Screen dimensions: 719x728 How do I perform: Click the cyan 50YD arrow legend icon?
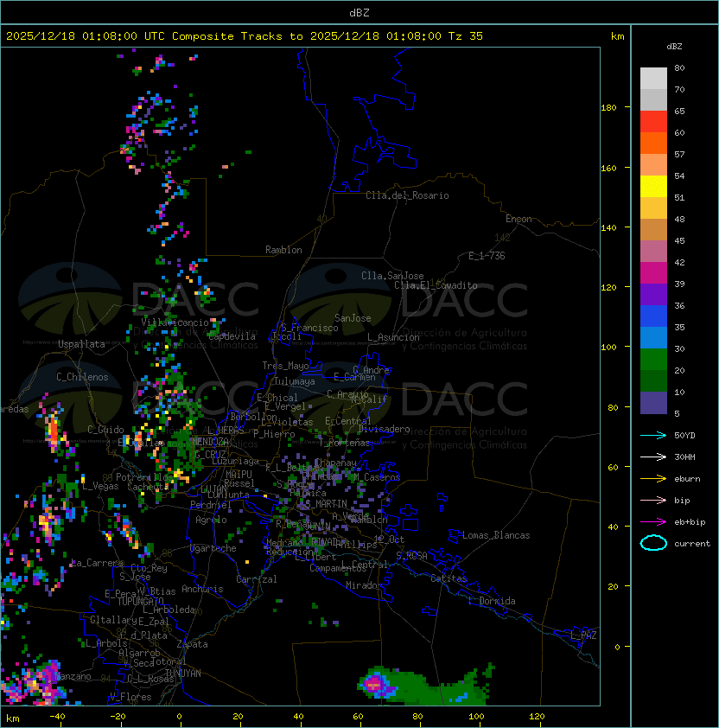(x=653, y=435)
